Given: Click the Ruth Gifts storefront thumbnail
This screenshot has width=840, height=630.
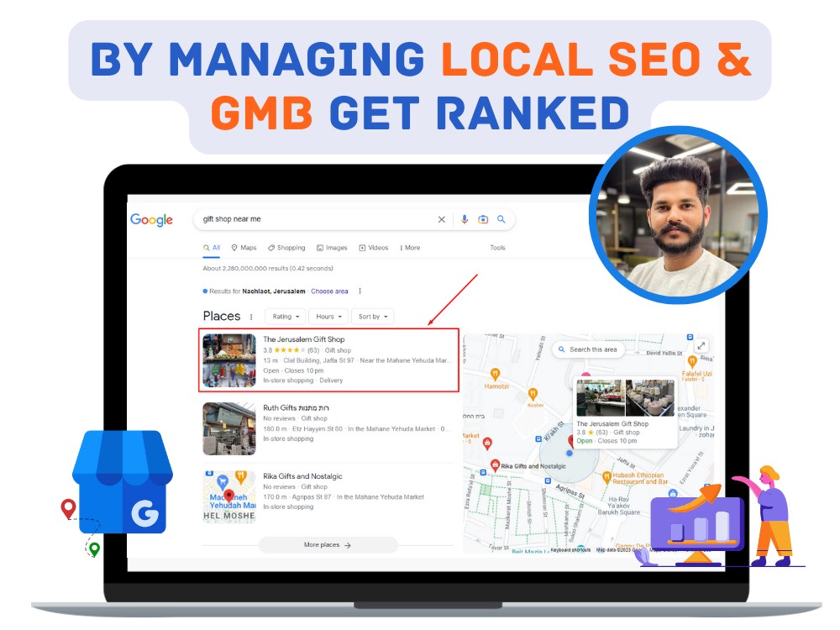Looking at the screenshot, I should (x=229, y=428).
